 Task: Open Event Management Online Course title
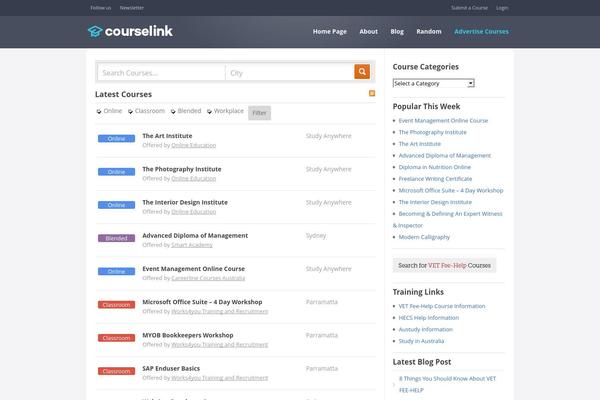194,269
